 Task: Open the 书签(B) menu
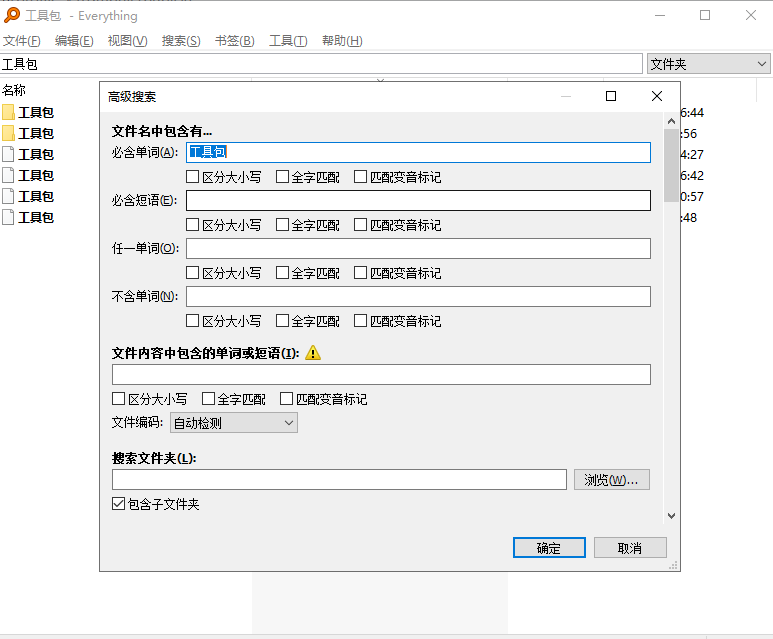pyautogui.click(x=235, y=40)
